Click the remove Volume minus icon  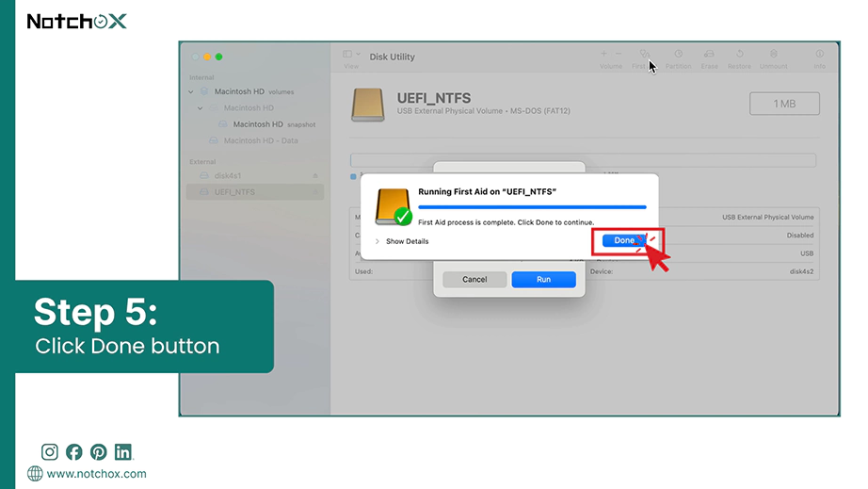coord(619,54)
